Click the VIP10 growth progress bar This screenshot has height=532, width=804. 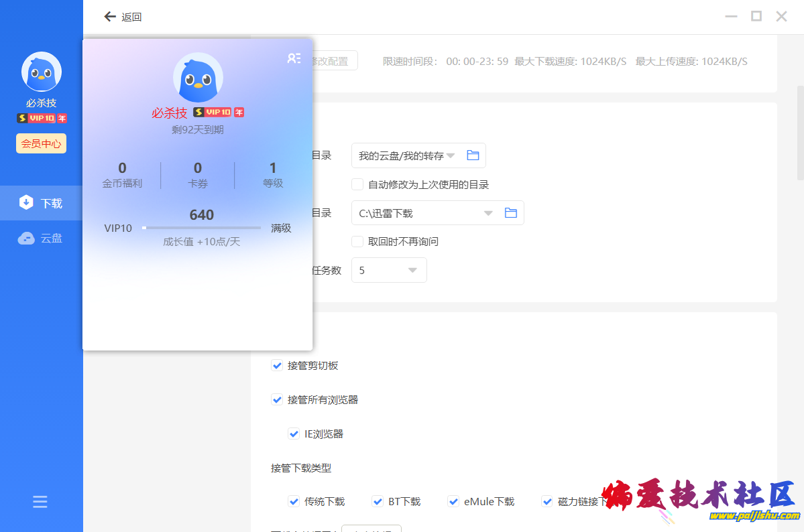click(x=201, y=228)
